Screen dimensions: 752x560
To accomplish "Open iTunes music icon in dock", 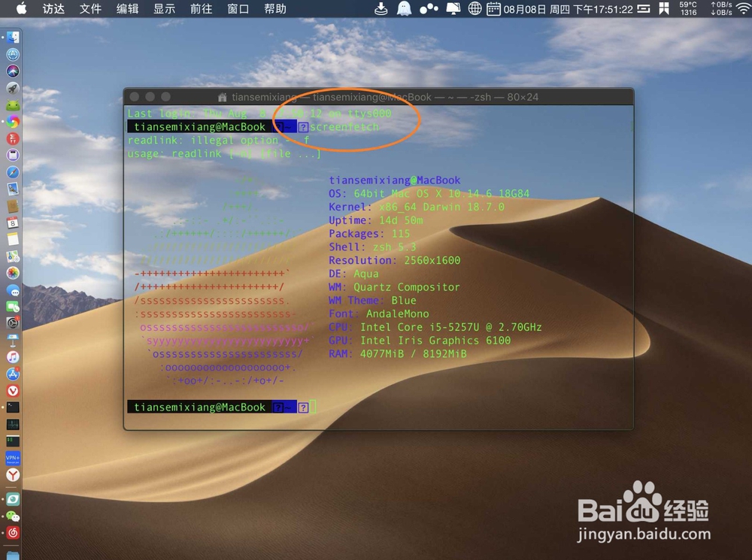I will click(x=13, y=357).
